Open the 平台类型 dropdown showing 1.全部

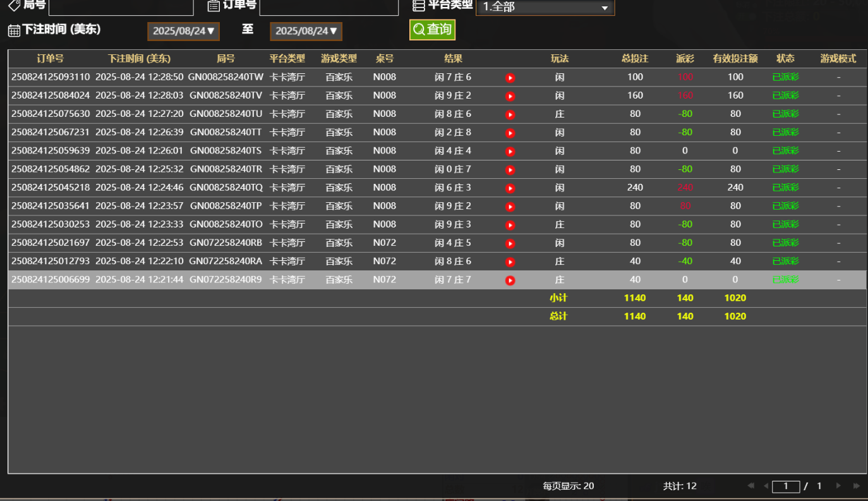pyautogui.click(x=545, y=7)
